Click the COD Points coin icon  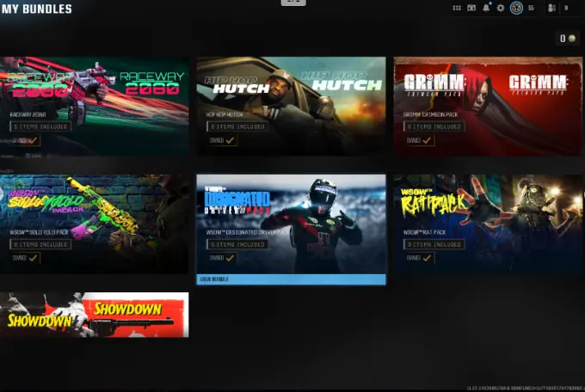[x=571, y=39]
